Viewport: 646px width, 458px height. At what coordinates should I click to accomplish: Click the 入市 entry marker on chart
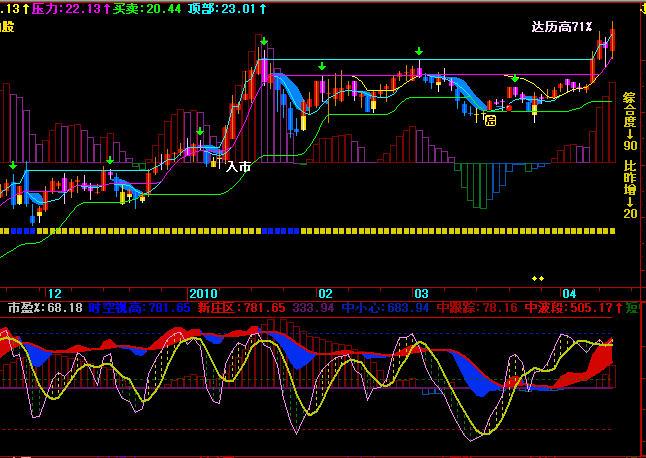(x=238, y=167)
